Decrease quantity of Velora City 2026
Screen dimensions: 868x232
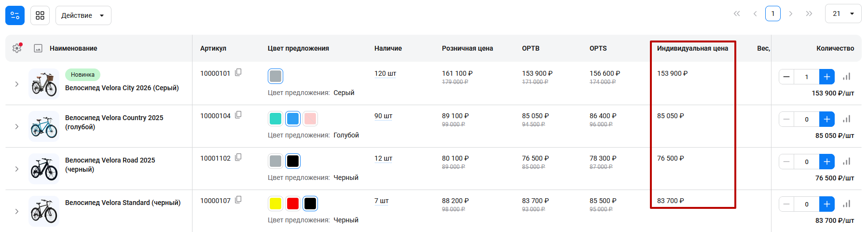(786, 77)
